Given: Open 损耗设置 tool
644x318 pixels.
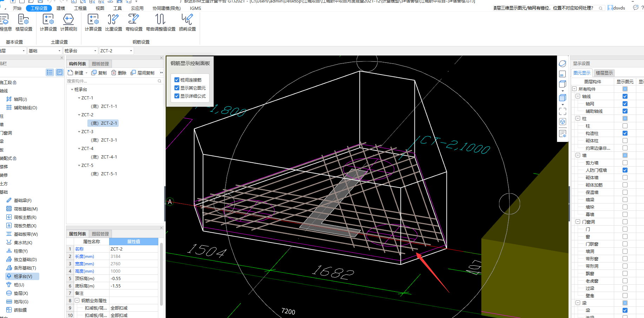Looking at the screenshot, I should tap(187, 23).
